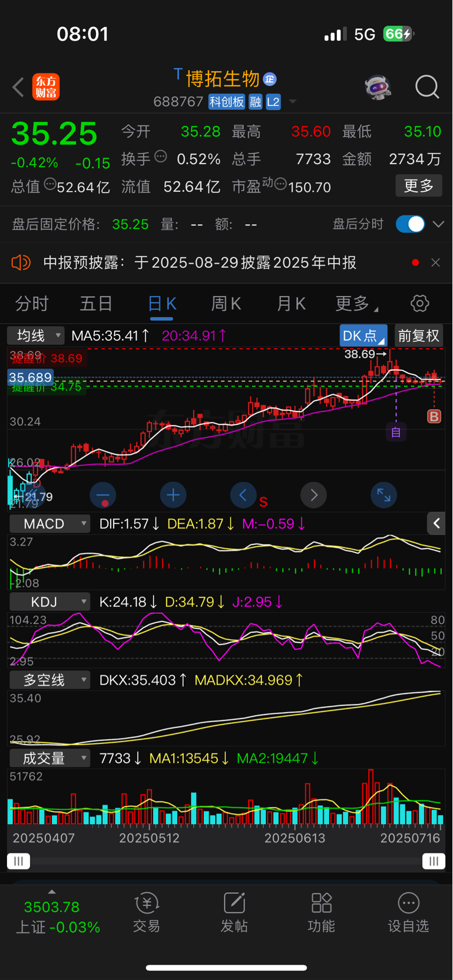Open 中报预披露 announcement text
This screenshot has height=980, width=453.
200,263
